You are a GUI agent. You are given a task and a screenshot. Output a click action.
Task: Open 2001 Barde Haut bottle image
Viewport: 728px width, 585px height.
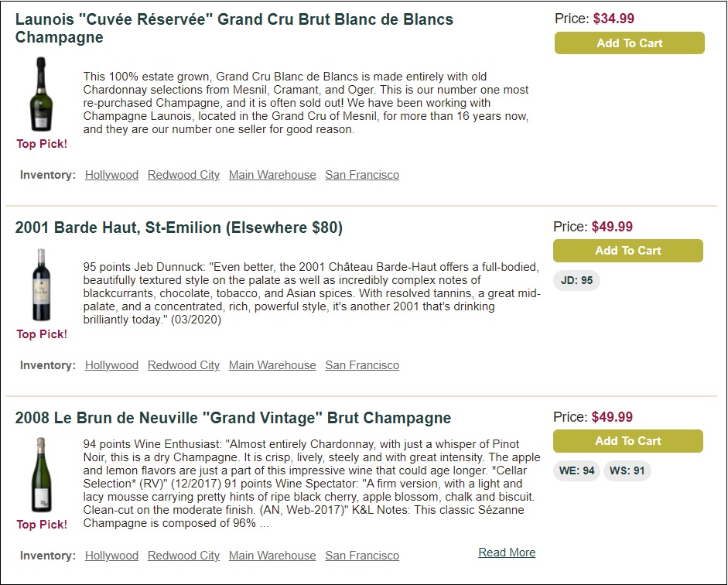pyautogui.click(x=41, y=285)
